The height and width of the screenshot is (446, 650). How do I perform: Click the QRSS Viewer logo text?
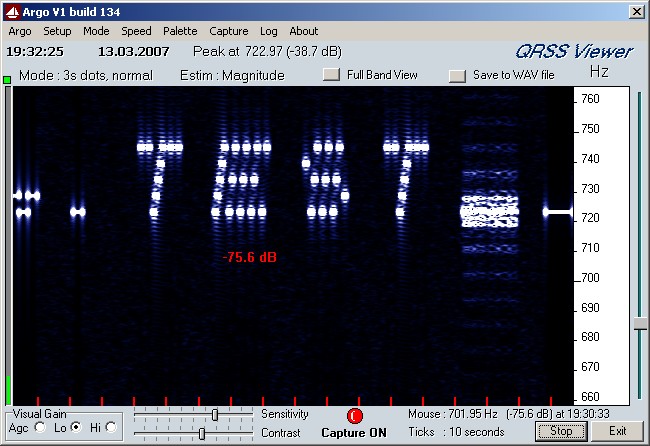click(x=574, y=52)
